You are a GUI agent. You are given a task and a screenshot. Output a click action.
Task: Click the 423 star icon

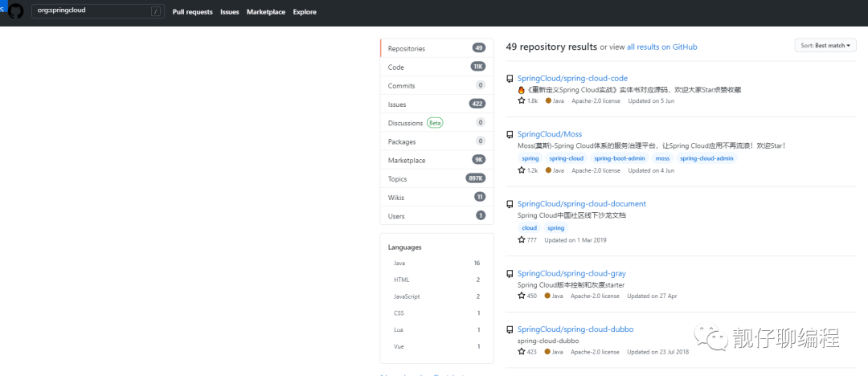tap(522, 352)
